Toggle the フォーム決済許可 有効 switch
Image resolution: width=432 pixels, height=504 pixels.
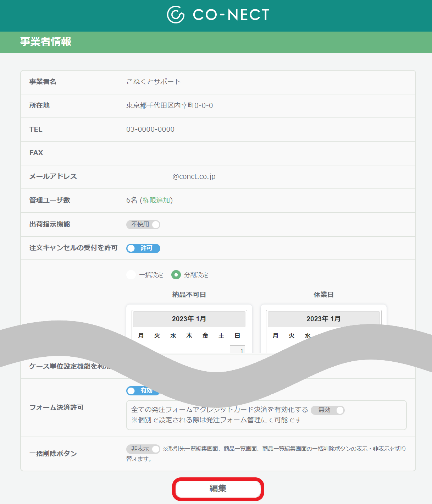[x=143, y=390]
